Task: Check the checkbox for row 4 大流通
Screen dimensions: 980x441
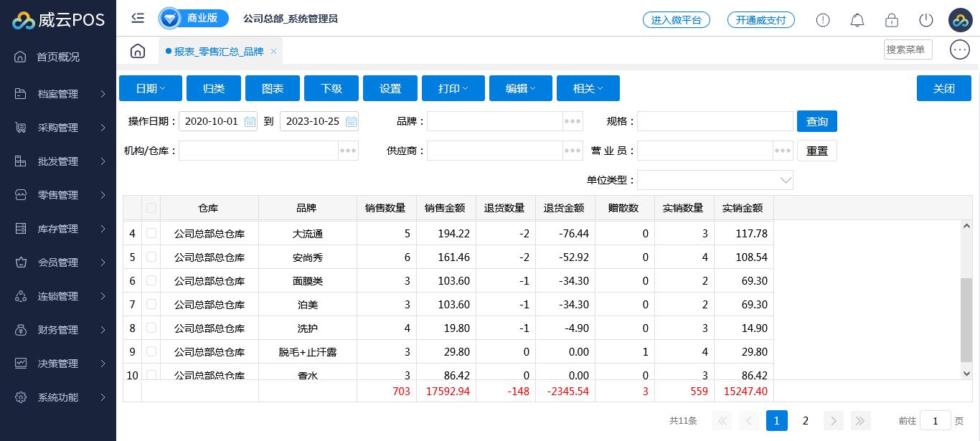Action: click(151, 233)
